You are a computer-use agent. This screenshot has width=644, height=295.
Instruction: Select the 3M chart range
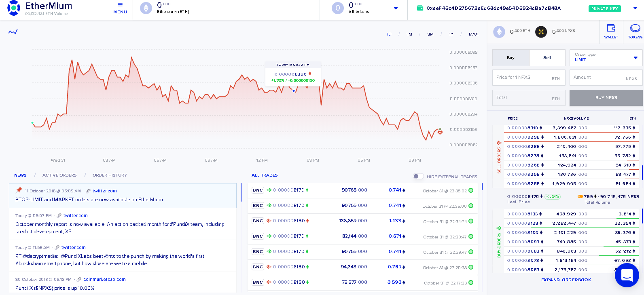pos(430,34)
